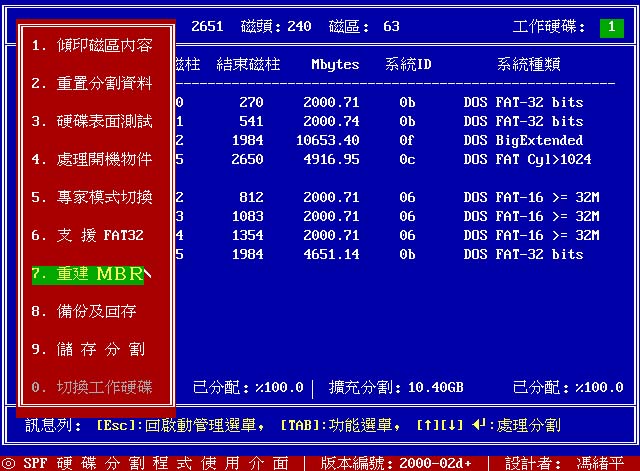Click the 訊息列 label
Image resolution: width=640 pixels, height=471 pixels.
[x=53, y=425]
